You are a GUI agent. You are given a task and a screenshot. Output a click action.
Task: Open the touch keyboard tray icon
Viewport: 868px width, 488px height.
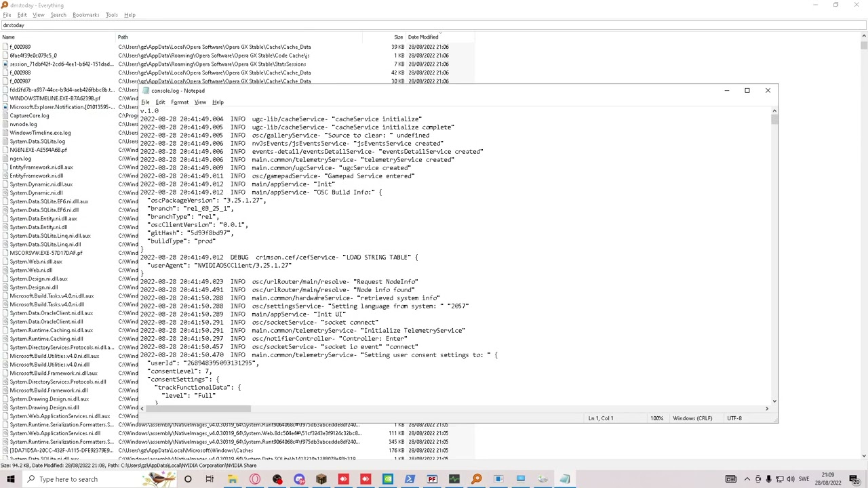[731, 479]
